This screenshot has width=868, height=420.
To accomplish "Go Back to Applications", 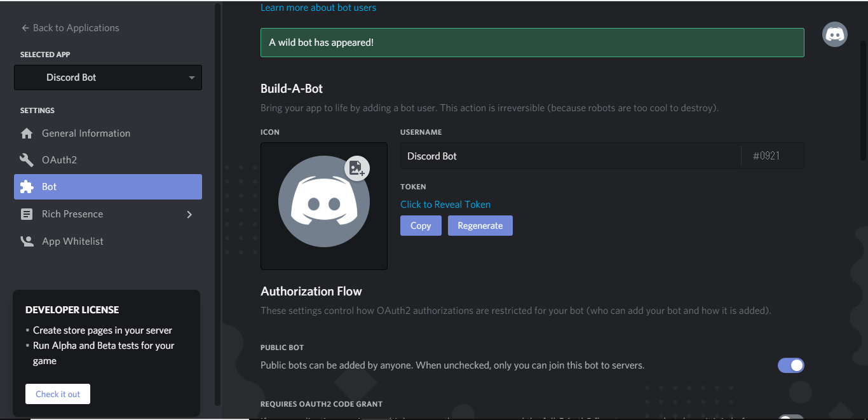I will pos(70,28).
